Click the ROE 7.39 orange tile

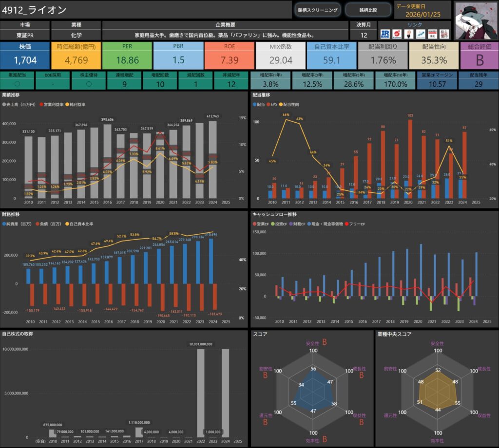click(230, 55)
